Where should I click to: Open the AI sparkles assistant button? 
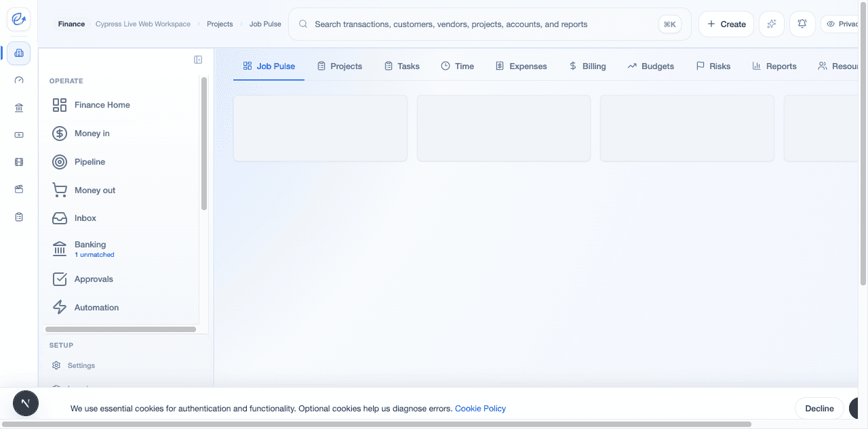tap(772, 24)
